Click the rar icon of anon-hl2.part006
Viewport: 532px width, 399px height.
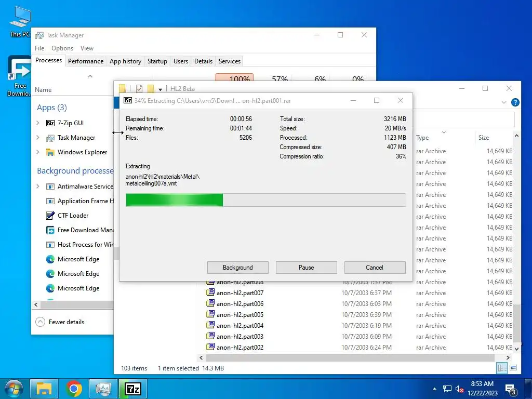(210, 303)
